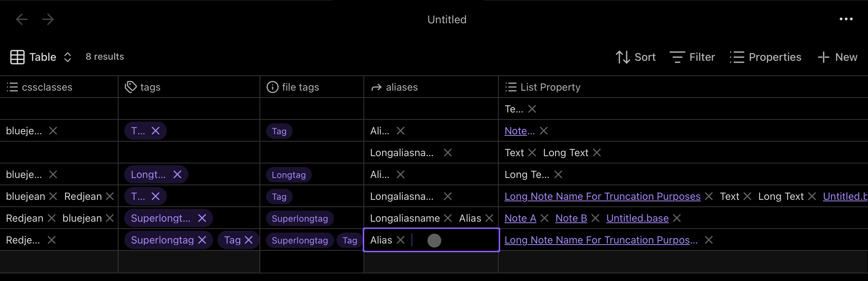868x281 pixels.
Task: Remove the Superlongtag tag in last row
Action: pos(202,240)
